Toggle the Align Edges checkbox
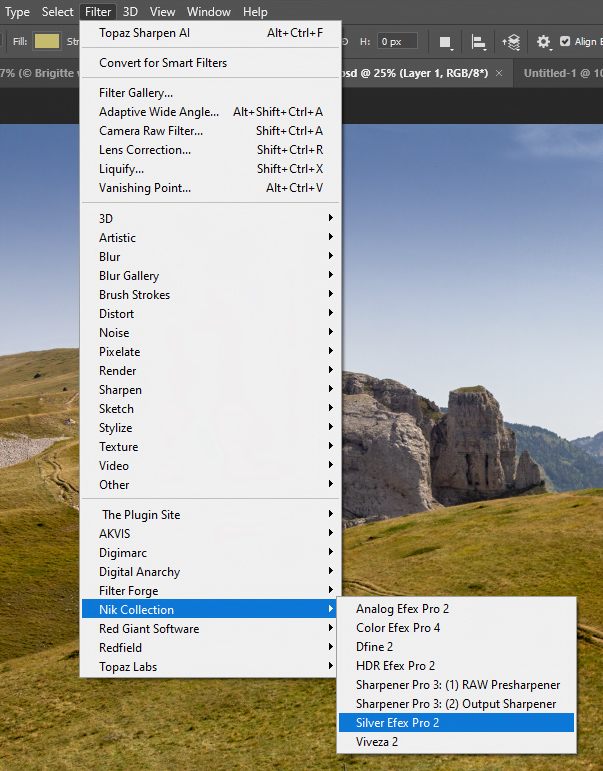The image size is (603, 771). click(x=565, y=42)
